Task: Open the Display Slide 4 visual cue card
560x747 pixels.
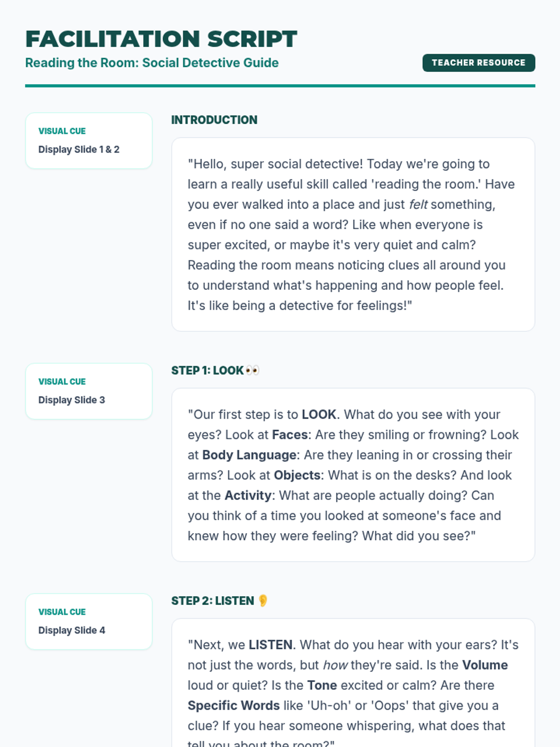Action: pos(89,621)
